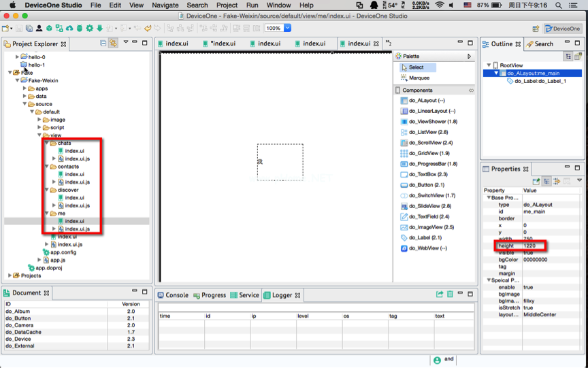This screenshot has width=588, height=368.
Task: Click the DeviceOne perspective button
Action: pyautogui.click(x=562, y=29)
